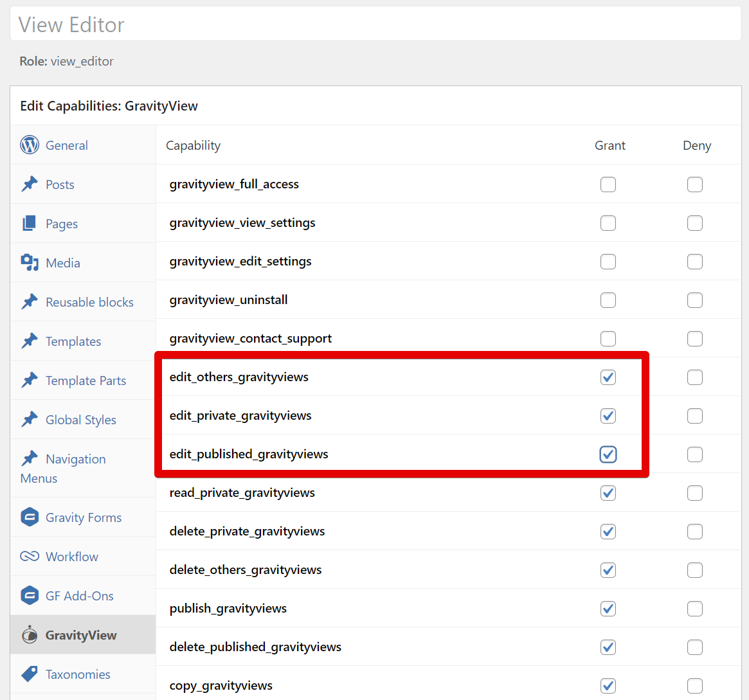Tick Deny for publish_gravityviews
The width and height of the screenshot is (749, 700).
[x=694, y=609]
